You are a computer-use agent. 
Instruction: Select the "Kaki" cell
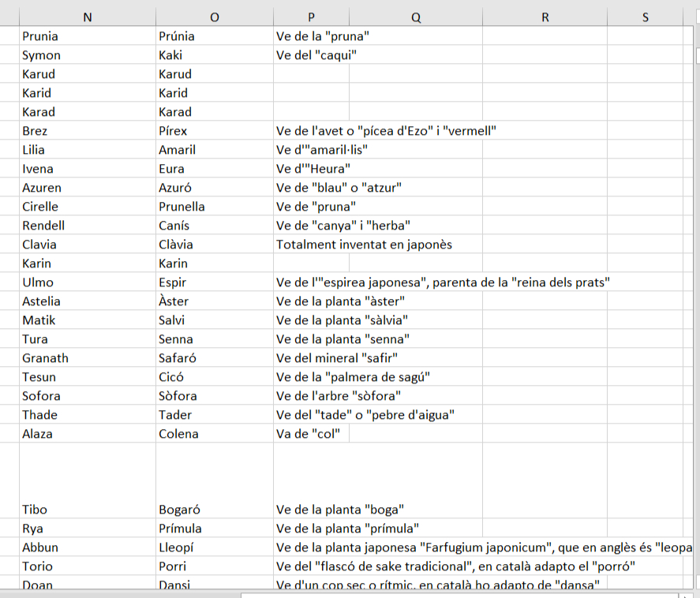(214, 55)
